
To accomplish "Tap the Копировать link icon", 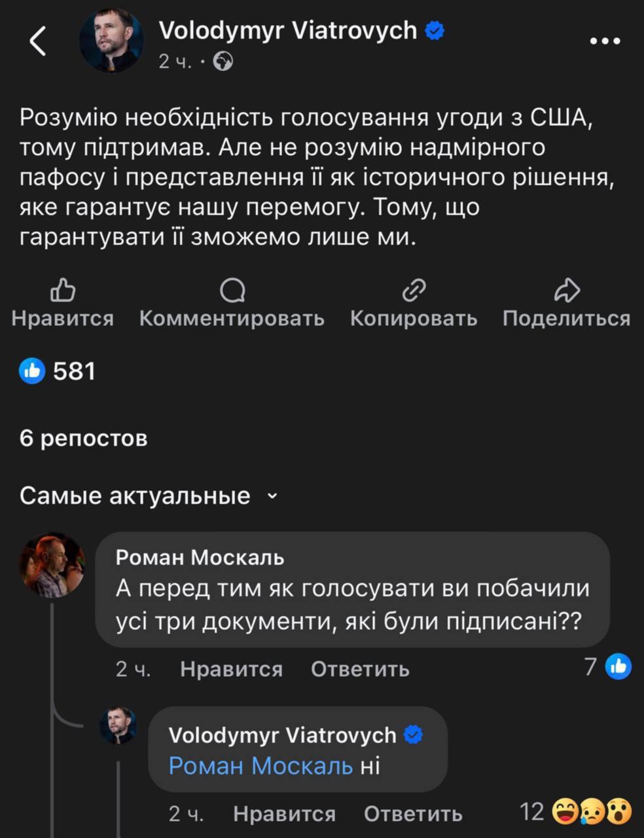I will 414,290.
